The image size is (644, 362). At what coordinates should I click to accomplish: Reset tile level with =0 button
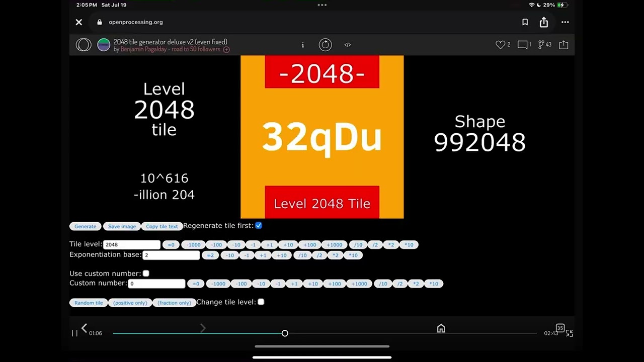click(171, 245)
